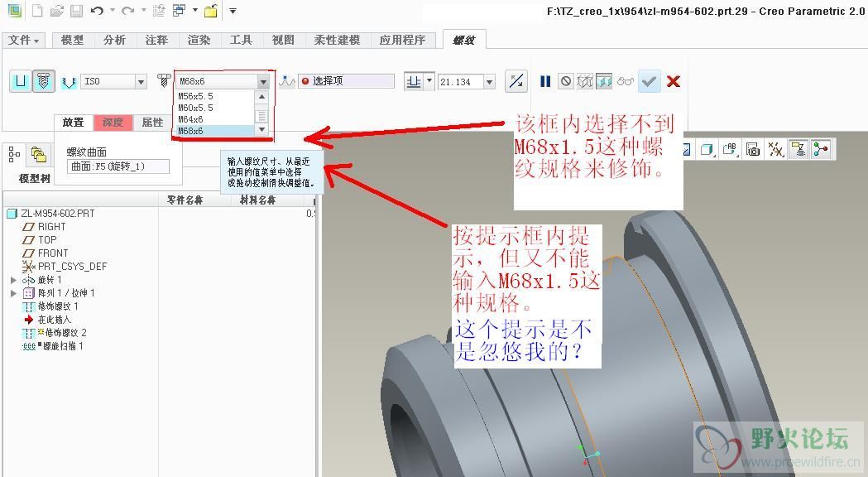The image size is (868, 477).
Task: Click the glasses verify-feature icon
Action: point(626,81)
